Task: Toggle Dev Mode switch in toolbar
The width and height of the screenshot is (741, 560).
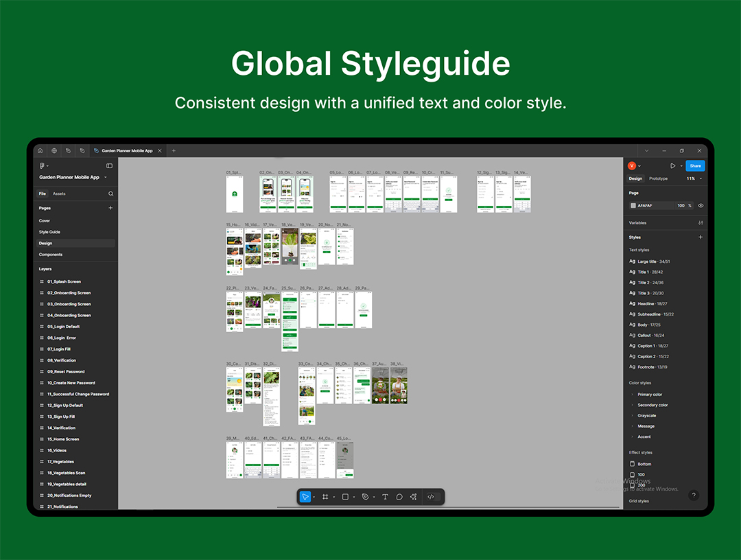Action: click(x=431, y=497)
